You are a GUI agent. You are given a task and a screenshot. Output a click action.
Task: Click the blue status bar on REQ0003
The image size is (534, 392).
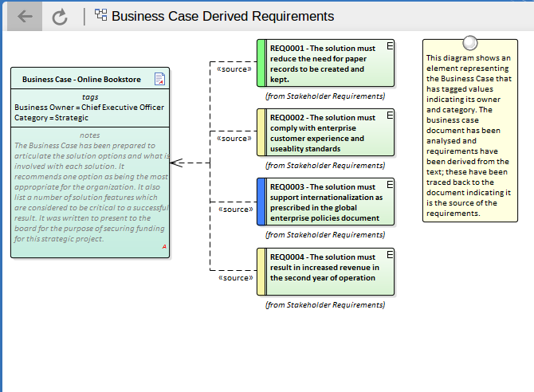261,202
